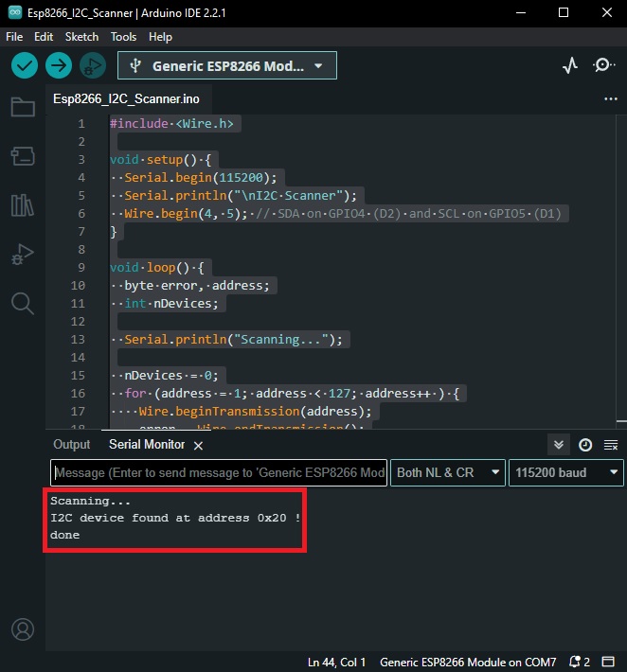Clear the Serial Monitor output

coord(610,445)
